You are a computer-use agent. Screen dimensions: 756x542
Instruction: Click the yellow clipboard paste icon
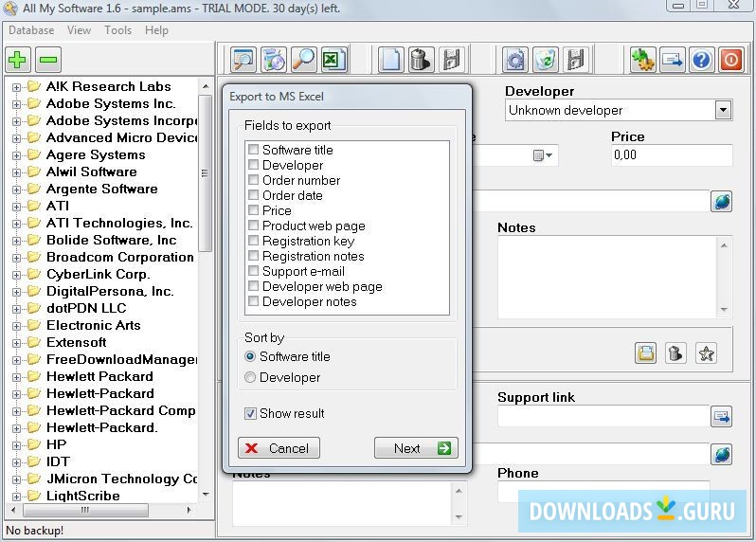(x=645, y=353)
